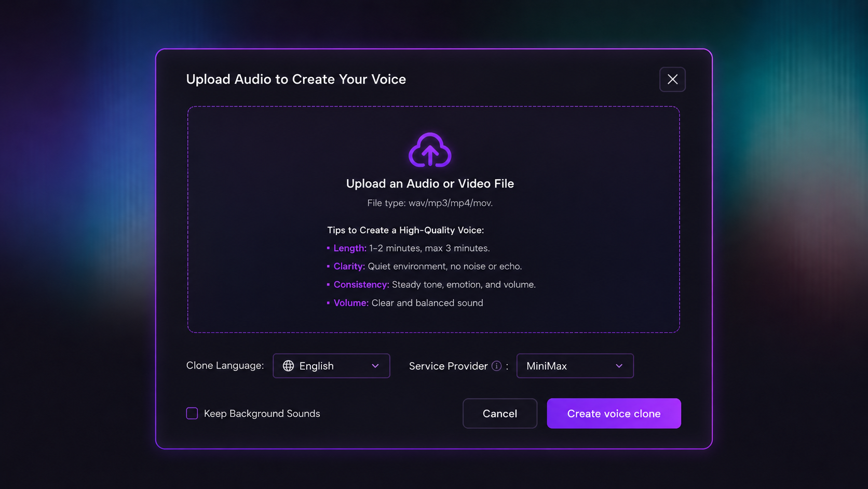Image resolution: width=868 pixels, height=489 pixels.
Task: Click the 'Clarity:' tip line
Action: tap(425, 267)
